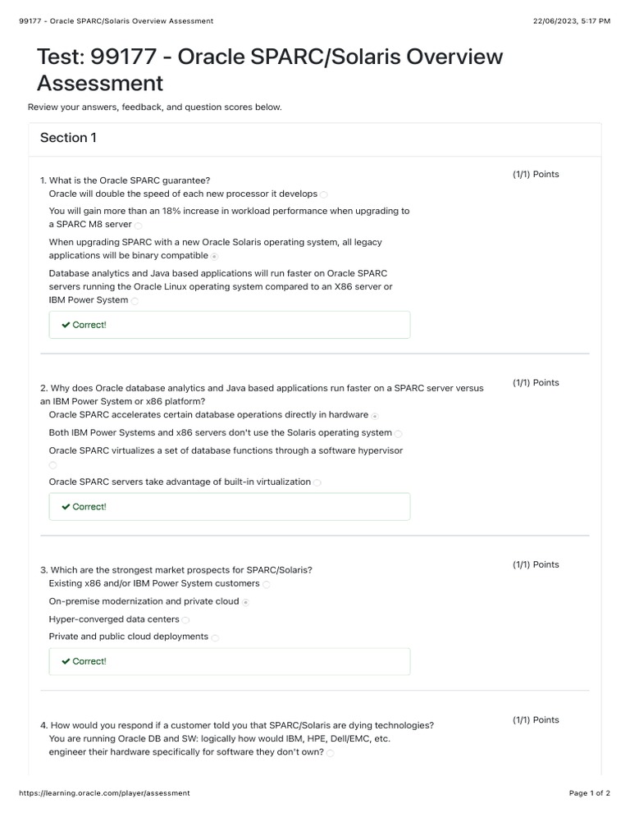Choose the "legacy applications will be binary compatible" answer
The width and height of the screenshot is (630, 840).
tap(215, 256)
